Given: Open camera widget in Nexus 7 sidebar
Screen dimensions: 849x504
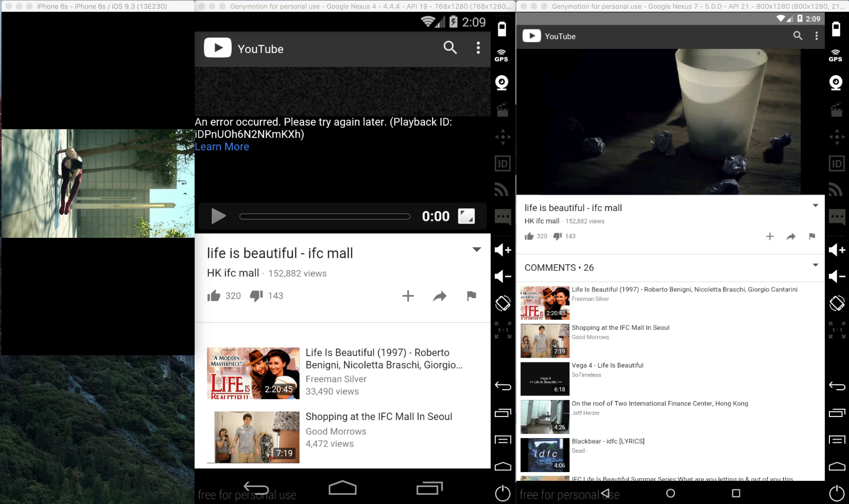Looking at the screenshot, I should click(x=836, y=83).
